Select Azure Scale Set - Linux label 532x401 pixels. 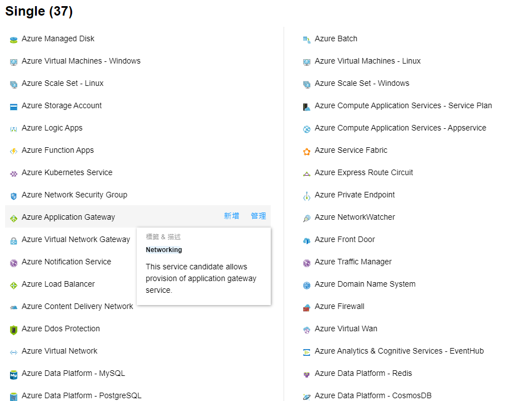pyautogui.click(x=63, y=84)
